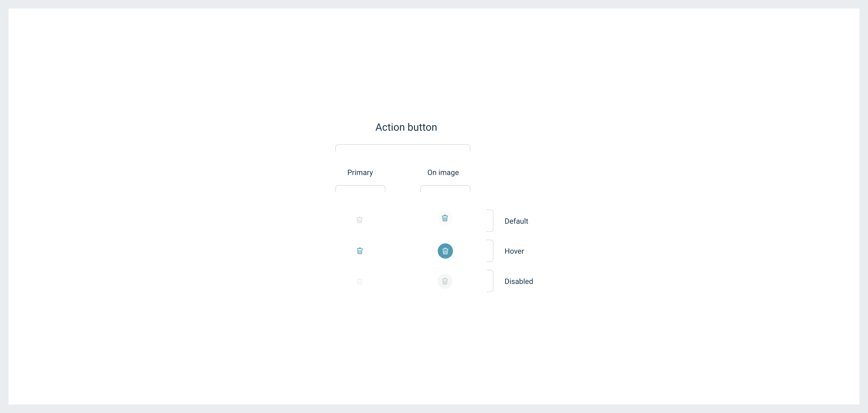
Task: Select the 'Action button' heading text
Action: (406, 127)
